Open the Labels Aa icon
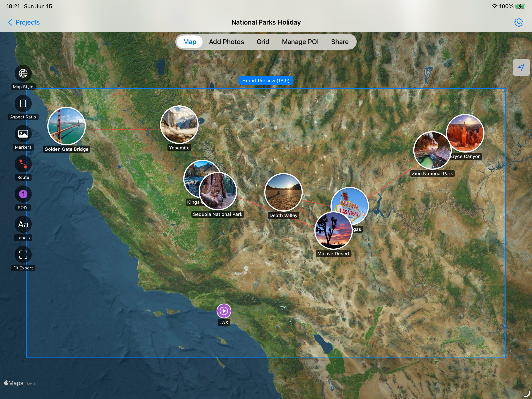Image resolution: width=532 pixels, height=399 pixels. coord(23,224)
